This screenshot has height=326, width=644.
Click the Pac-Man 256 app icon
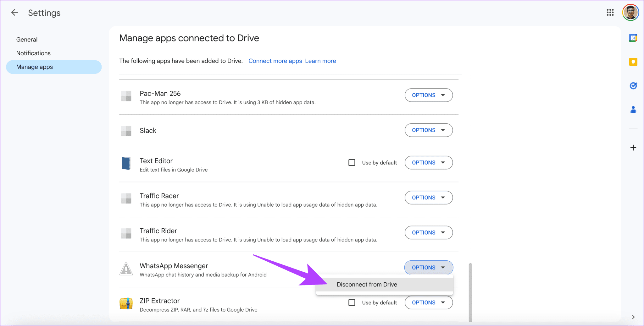pyautogui.click(x=126, y=96)
